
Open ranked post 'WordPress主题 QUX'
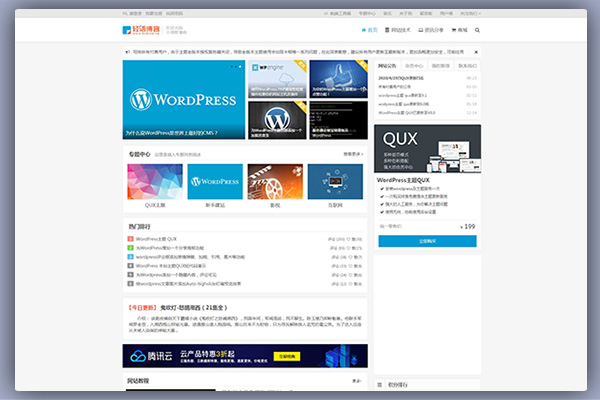(156, 239)
